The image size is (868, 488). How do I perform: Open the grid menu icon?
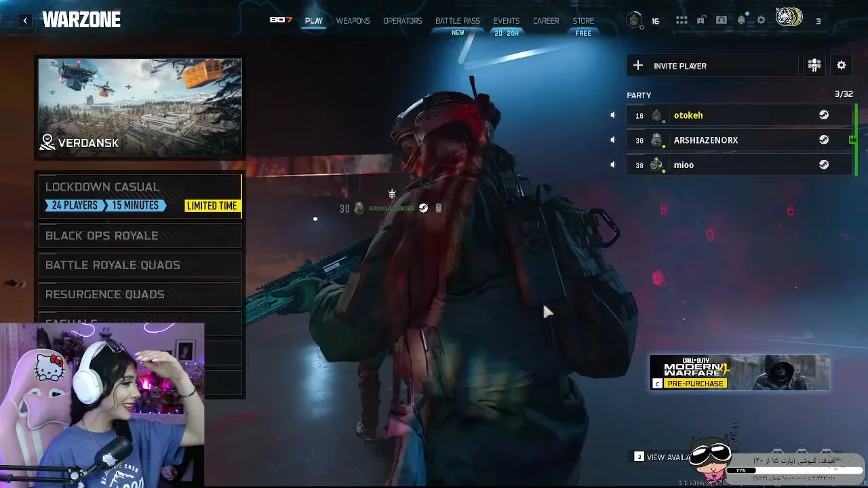(682, 20)
